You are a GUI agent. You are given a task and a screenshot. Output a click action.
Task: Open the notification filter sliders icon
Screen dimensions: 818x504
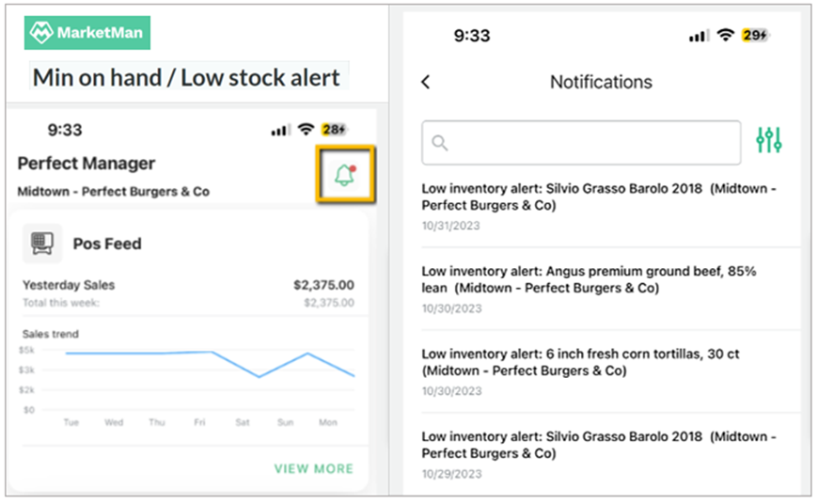coord(769,140)
